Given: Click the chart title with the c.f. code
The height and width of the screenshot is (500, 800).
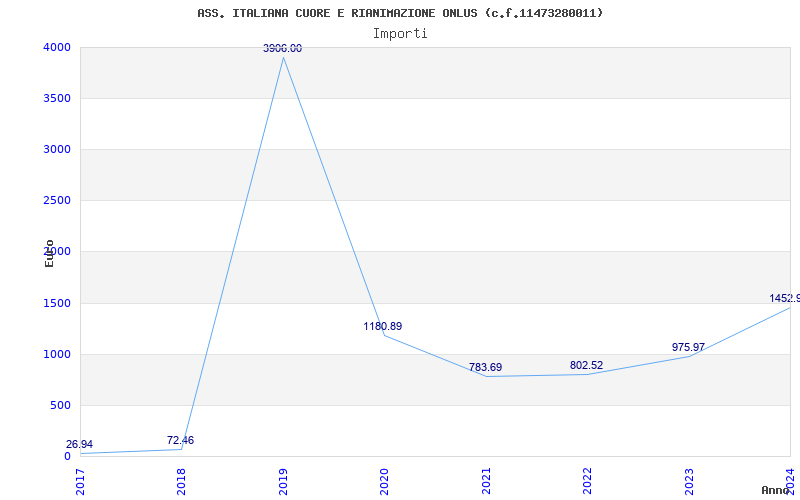Looking at the screenshot, I should (400, 13).
